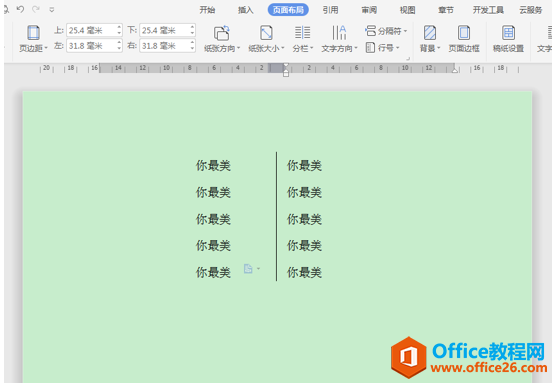Click the 文字方向 text direction icon
This screenshot has height=385, width=554.
(x=339, y=33)
